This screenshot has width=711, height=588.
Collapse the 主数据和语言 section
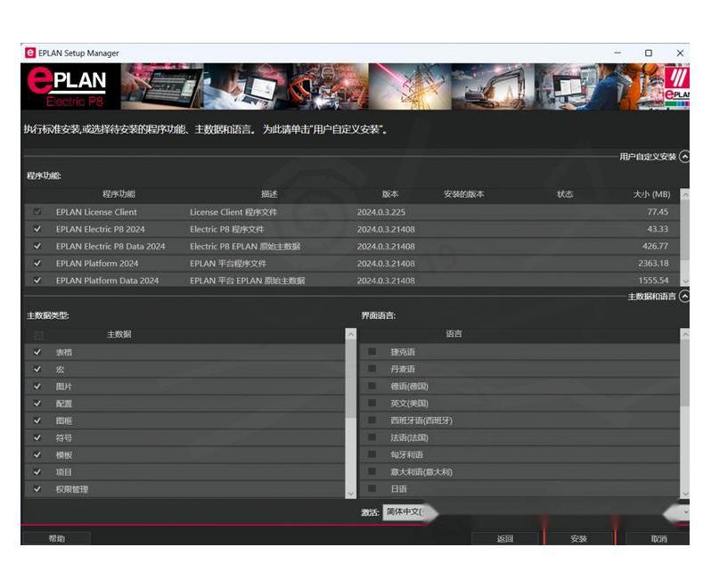[x=684, y=297]
